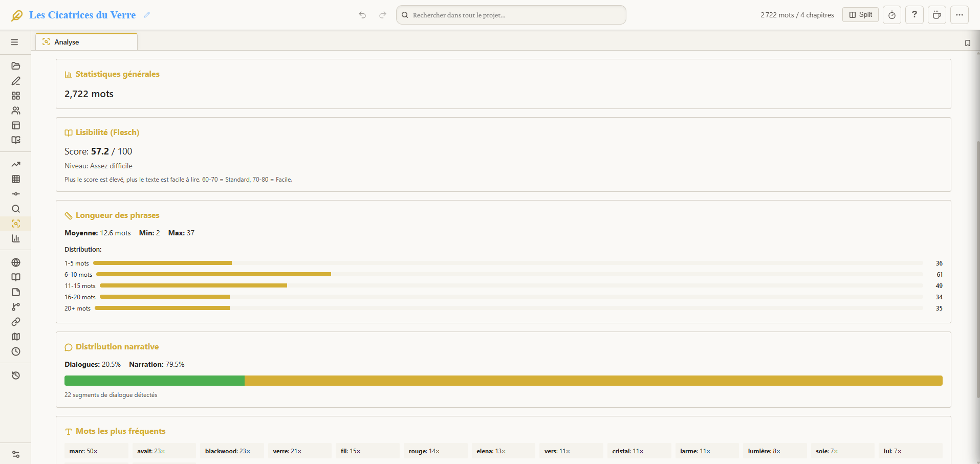This screenshot has width=980, height=464.
Task: Toggle the Split view button
Action: tap(860, 15)
